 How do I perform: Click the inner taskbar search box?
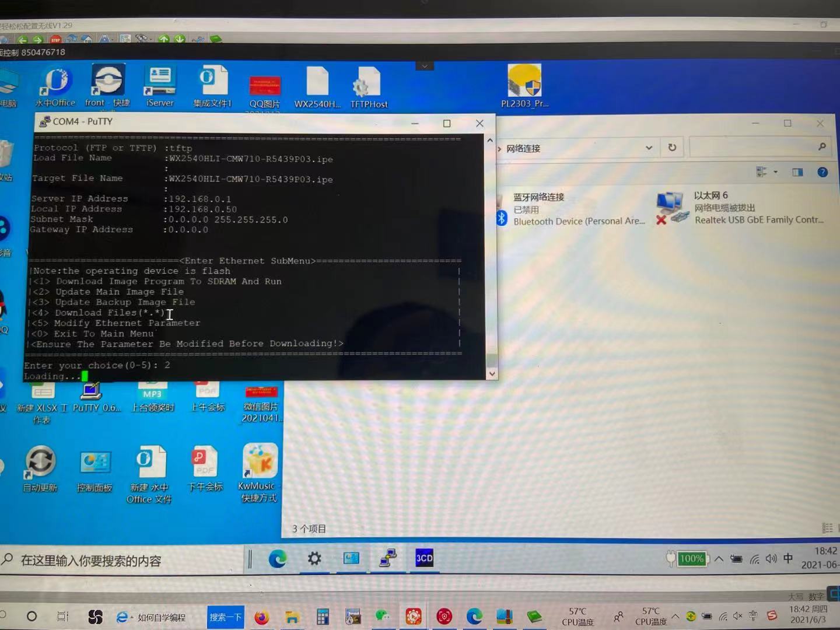(123, 561)
